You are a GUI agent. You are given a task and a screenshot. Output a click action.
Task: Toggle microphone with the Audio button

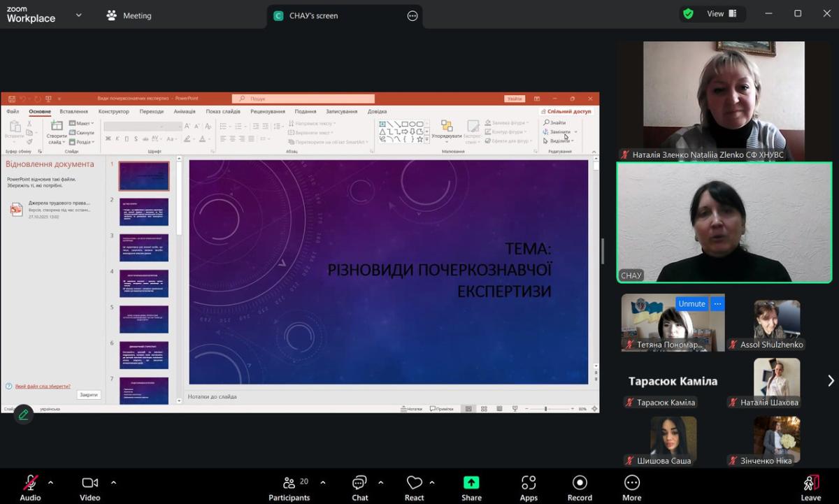(30, 483)
